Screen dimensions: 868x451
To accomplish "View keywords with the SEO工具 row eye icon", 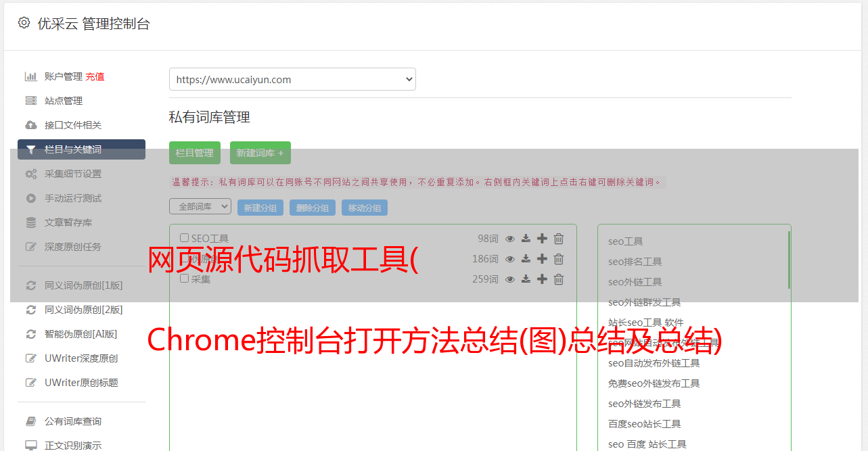I will [x=510, y=239].
